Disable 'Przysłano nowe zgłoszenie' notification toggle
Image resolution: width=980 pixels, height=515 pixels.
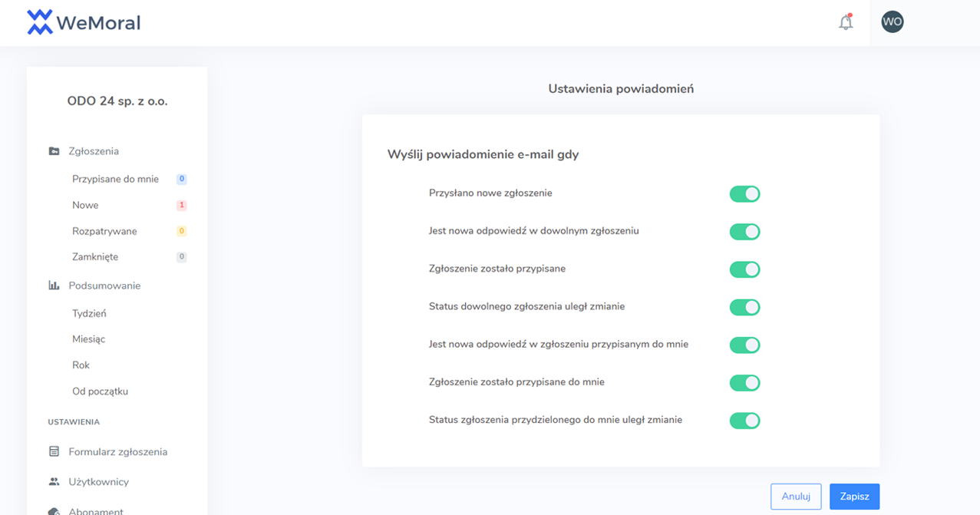744,194
